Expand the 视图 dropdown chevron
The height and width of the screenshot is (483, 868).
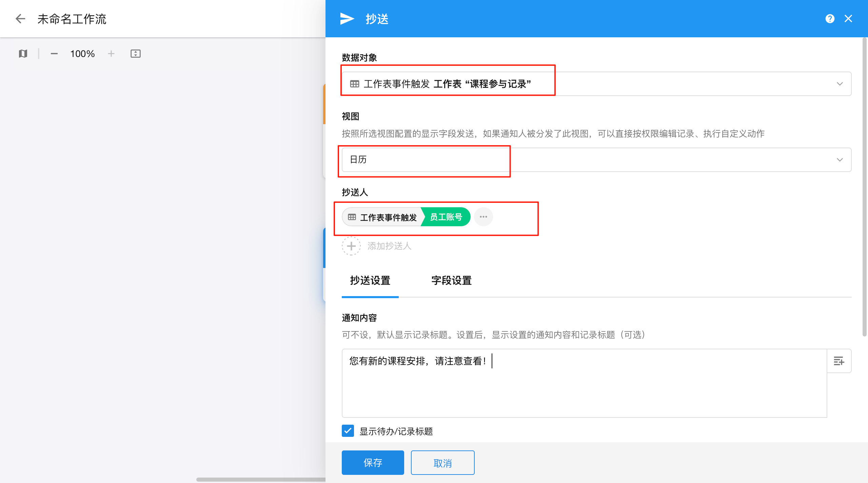840,160
